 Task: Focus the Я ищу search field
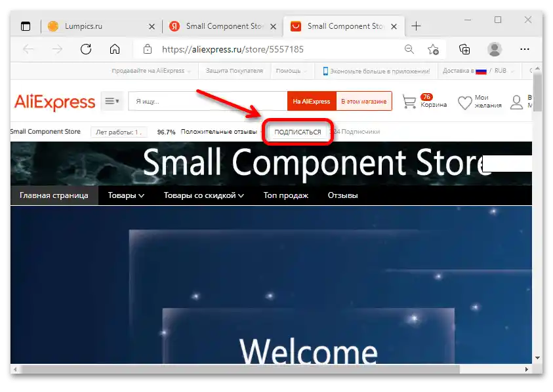(x=208, y=102)
